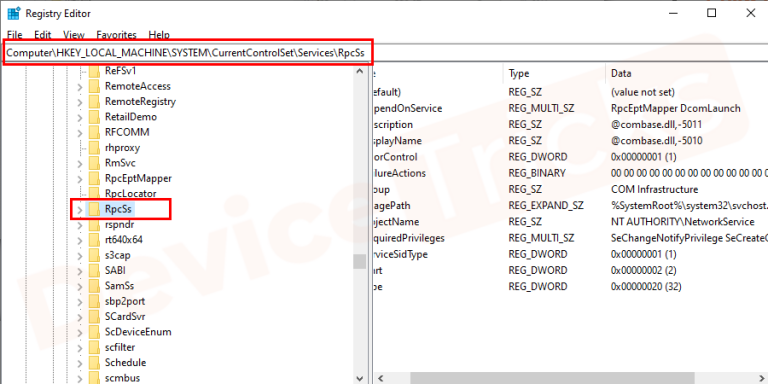Expand the RpcSs key
768x384 pixels.
click(x=80, y=210)
